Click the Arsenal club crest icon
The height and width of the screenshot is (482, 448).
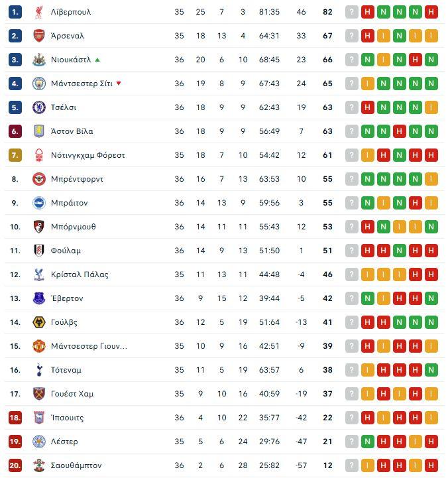pyautogui.click(x=39, y=36)
